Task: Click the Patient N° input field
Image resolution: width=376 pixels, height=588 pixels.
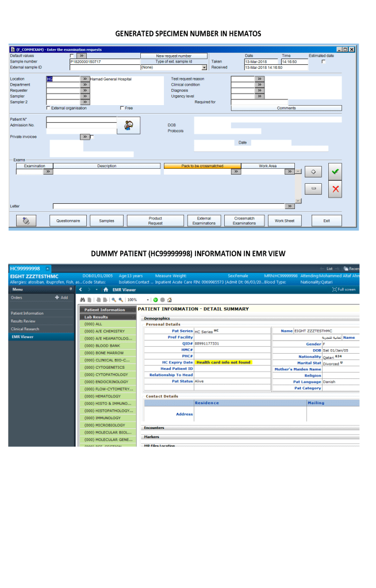Action: [x=82, y=119]
